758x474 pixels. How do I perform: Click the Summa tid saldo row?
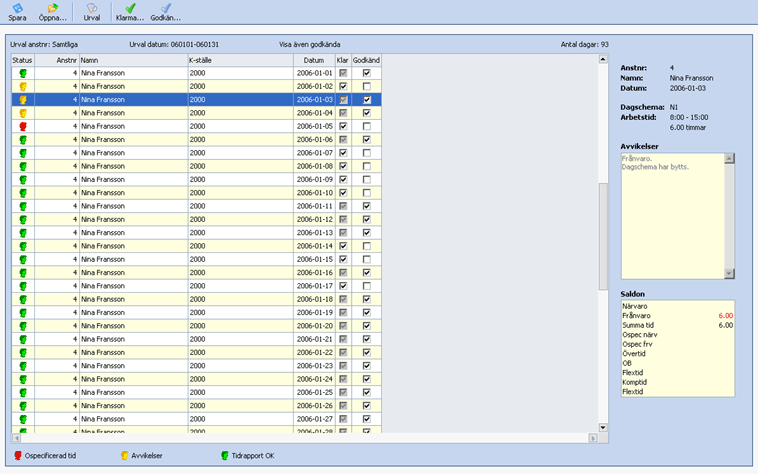677,325
